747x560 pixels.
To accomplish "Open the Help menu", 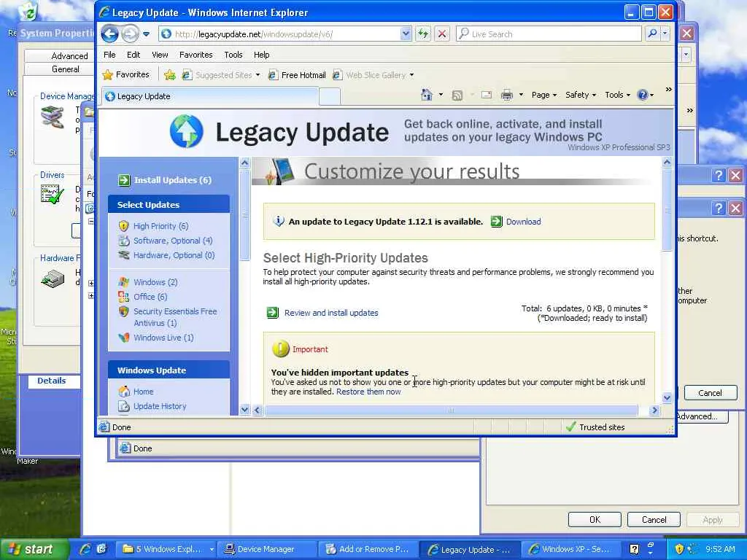I will pyautogui.click(x=262, y=55).
